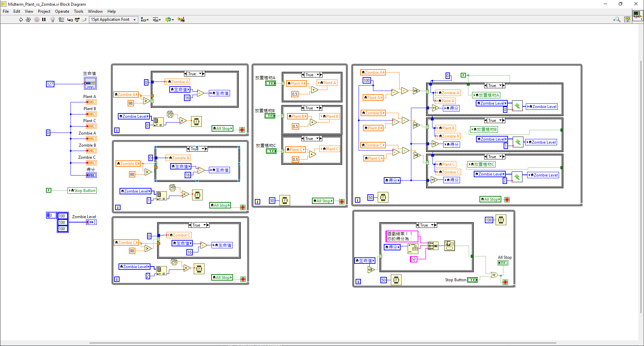Click the Wait timer in Zombie C loop
This screenshot has width=644, height=346.
coord(199,269)
